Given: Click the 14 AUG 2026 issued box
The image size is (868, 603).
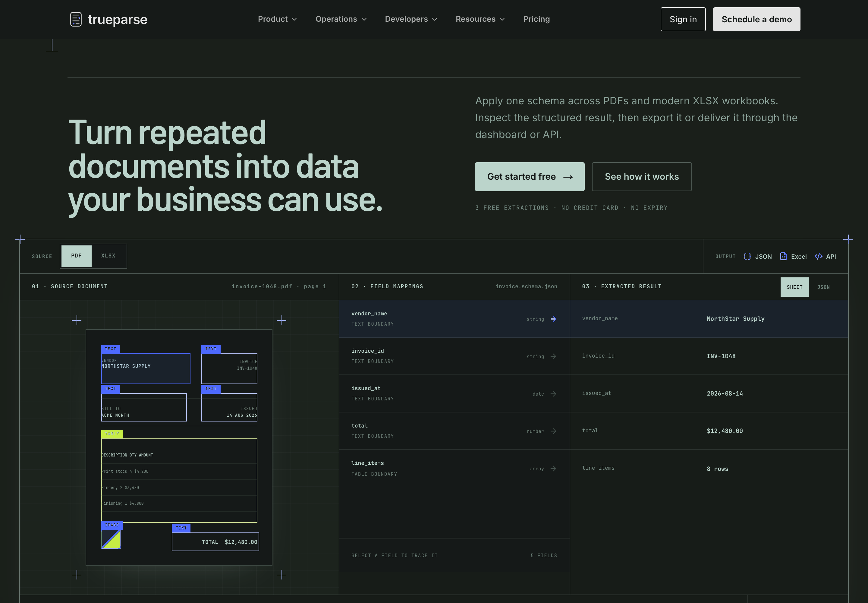Looking at the screenshot, I should (229, 407).
